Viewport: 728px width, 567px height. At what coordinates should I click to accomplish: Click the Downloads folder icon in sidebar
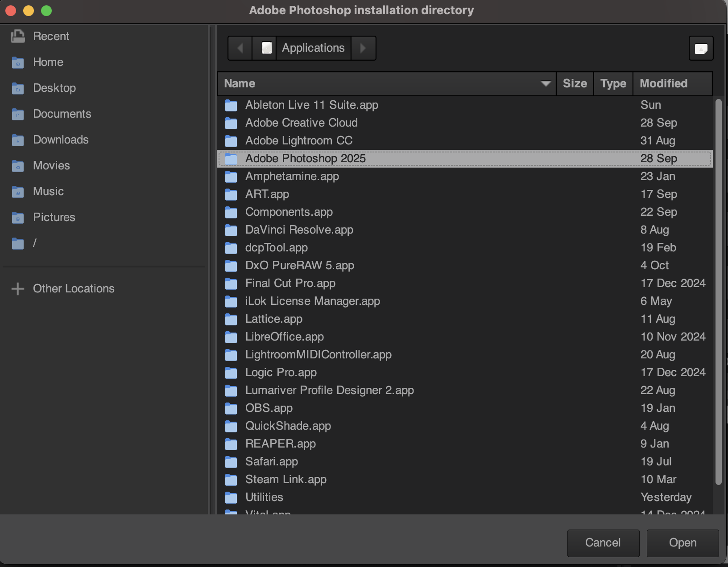pos(18,140)
